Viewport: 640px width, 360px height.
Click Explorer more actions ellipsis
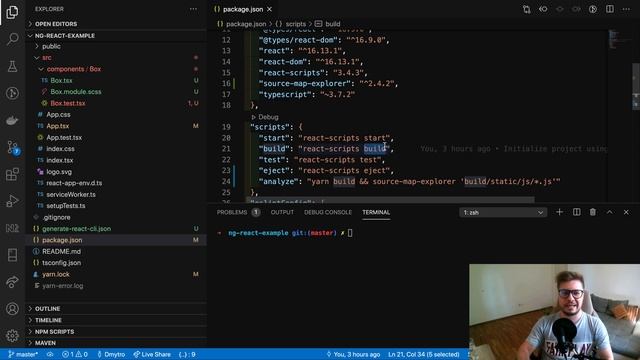(x=193, y=9)
